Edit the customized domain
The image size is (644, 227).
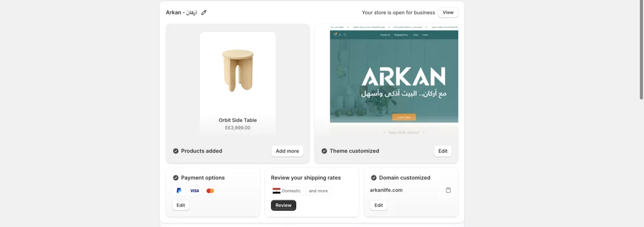pos(379,205)
